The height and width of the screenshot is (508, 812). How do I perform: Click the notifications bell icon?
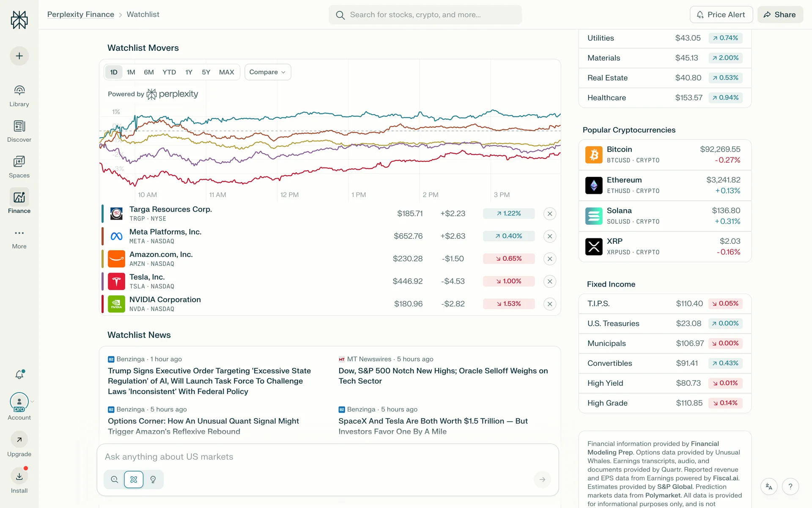[x=19, y=375]
